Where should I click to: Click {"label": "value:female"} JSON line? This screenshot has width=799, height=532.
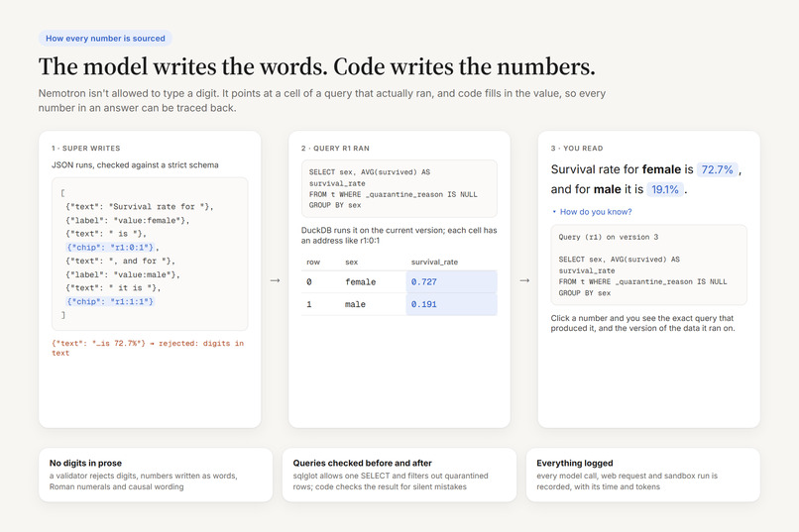[127, 221]
